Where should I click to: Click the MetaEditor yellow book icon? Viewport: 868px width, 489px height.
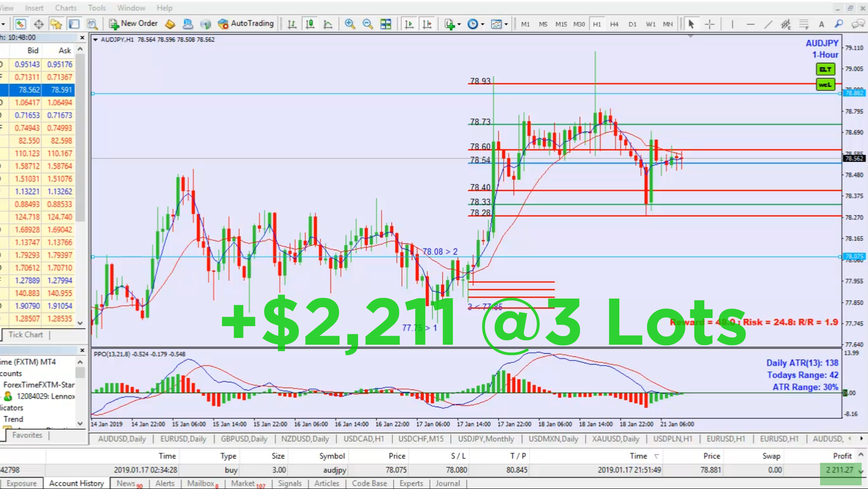click(170, 24)
